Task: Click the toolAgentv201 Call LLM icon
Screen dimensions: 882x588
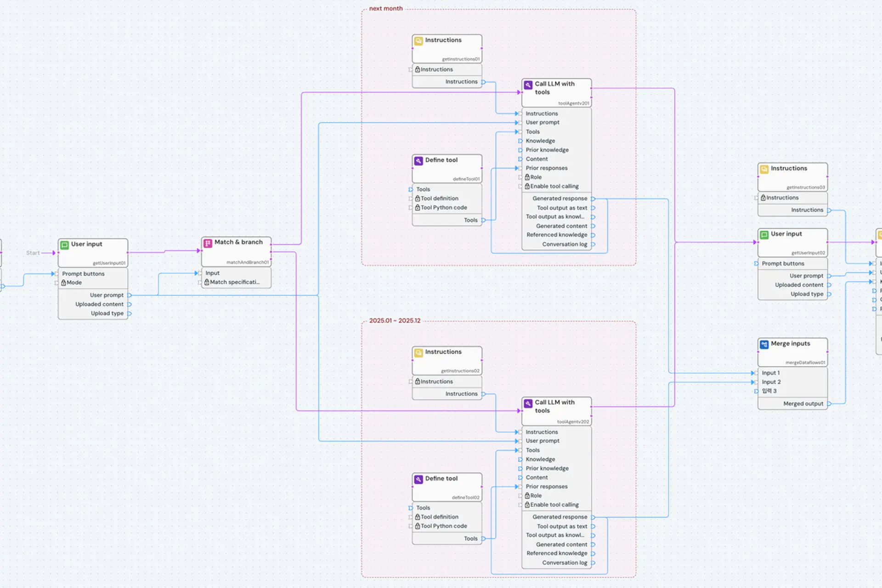Action: point(528,85)
